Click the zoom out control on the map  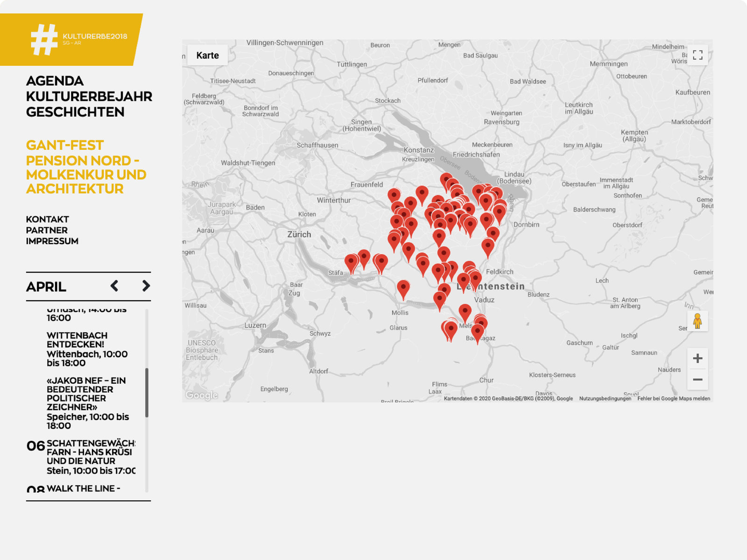click(x=698, y=380)
